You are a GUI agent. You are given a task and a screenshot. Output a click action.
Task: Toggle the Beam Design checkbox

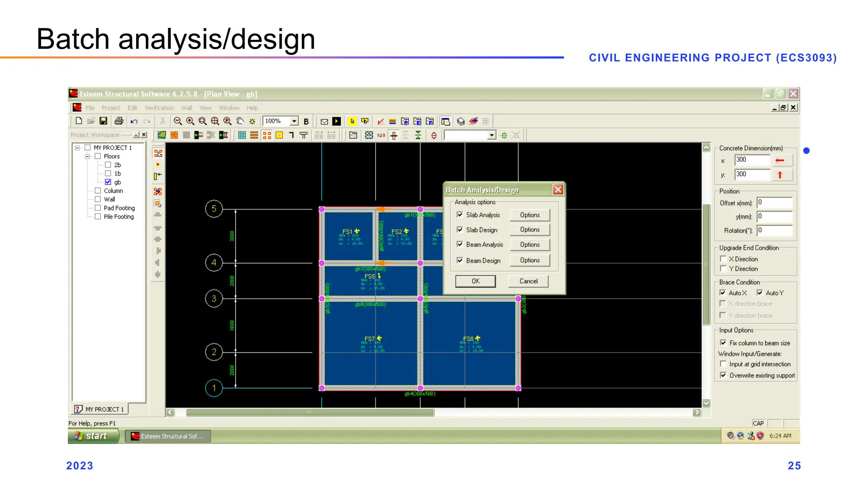coord(460,261)
